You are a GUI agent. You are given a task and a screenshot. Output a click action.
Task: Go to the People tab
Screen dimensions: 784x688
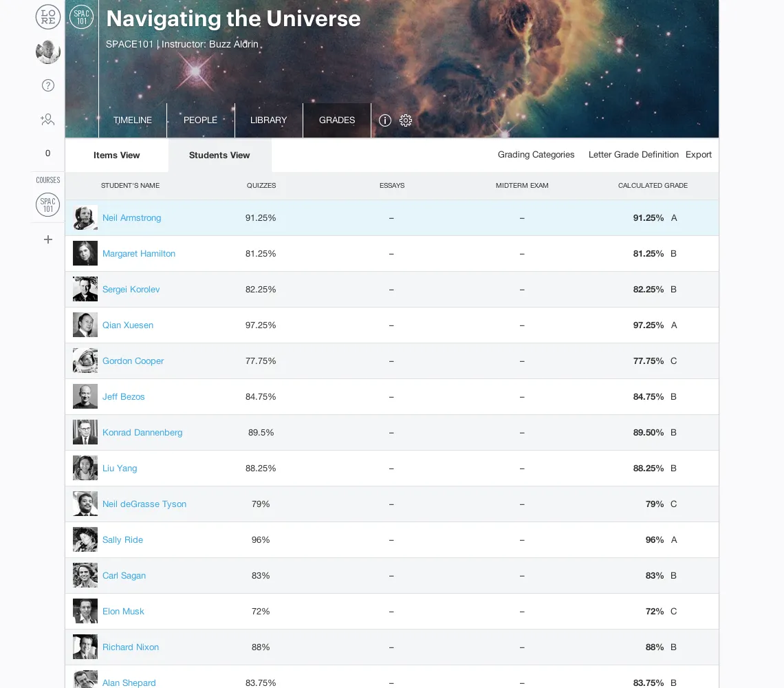coord(201,120)
